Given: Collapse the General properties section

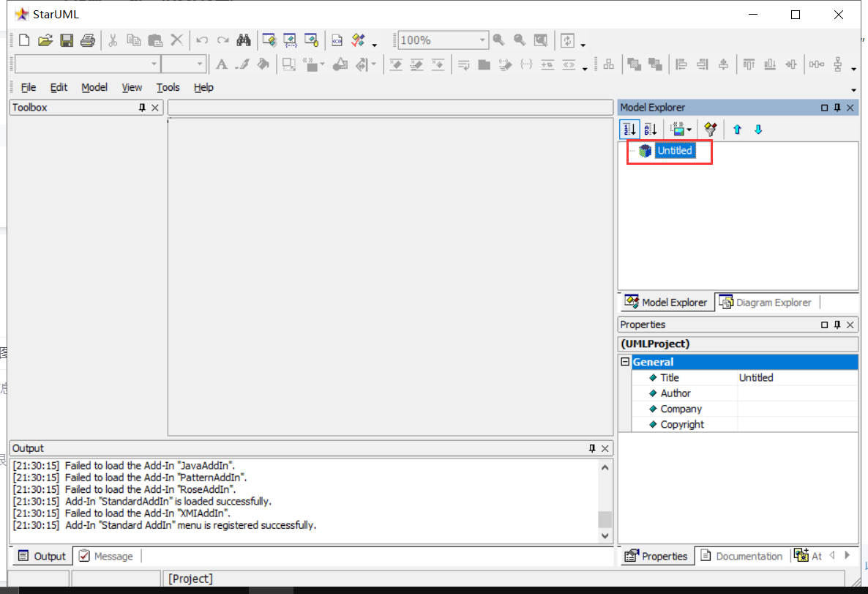Looking at the screenshot, I should [625, 362].
